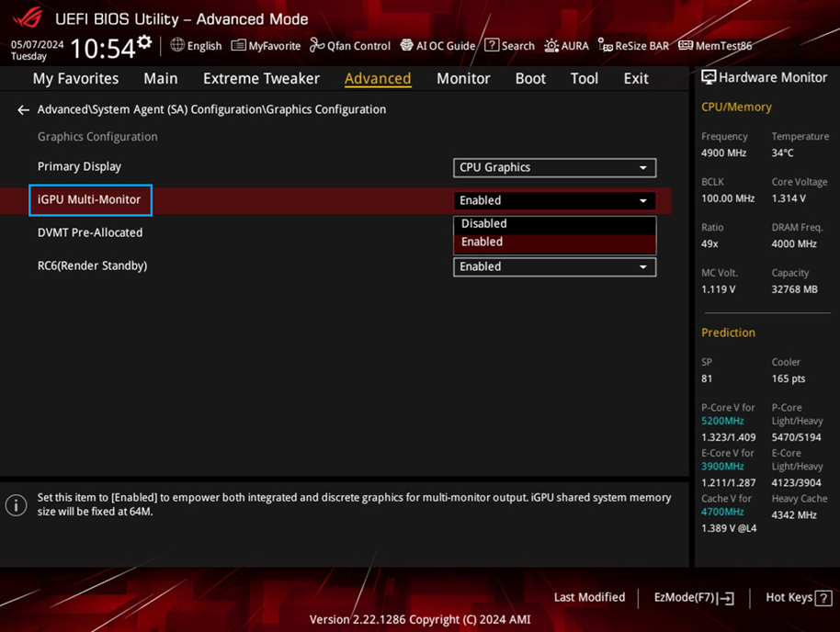Click the Capacity 32768 MB value
Screen dimensions: 840x632
click(x=794, y=289)
